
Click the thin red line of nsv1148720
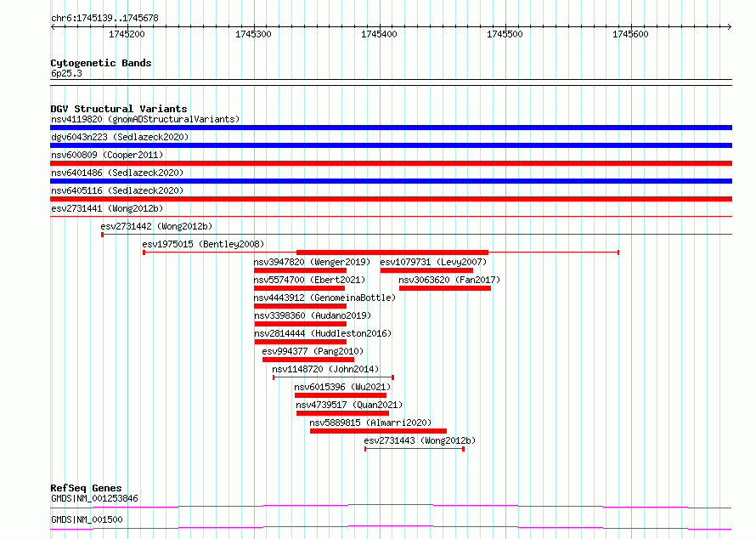coord(334,377)
